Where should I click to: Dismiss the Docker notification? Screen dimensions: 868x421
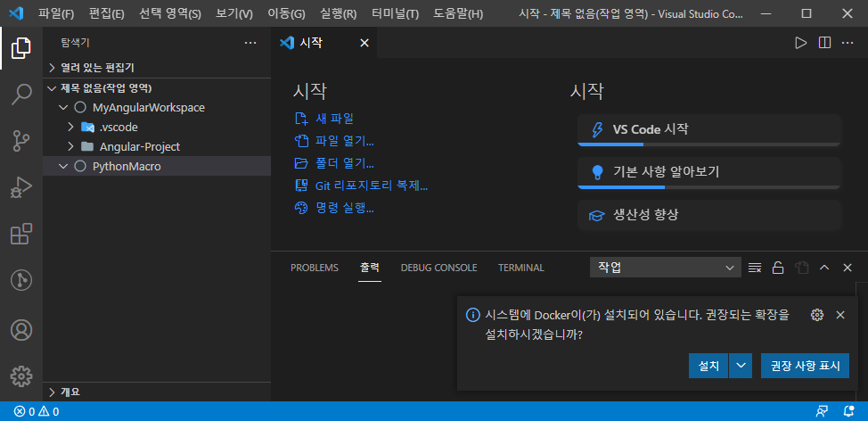coord(840,315)
